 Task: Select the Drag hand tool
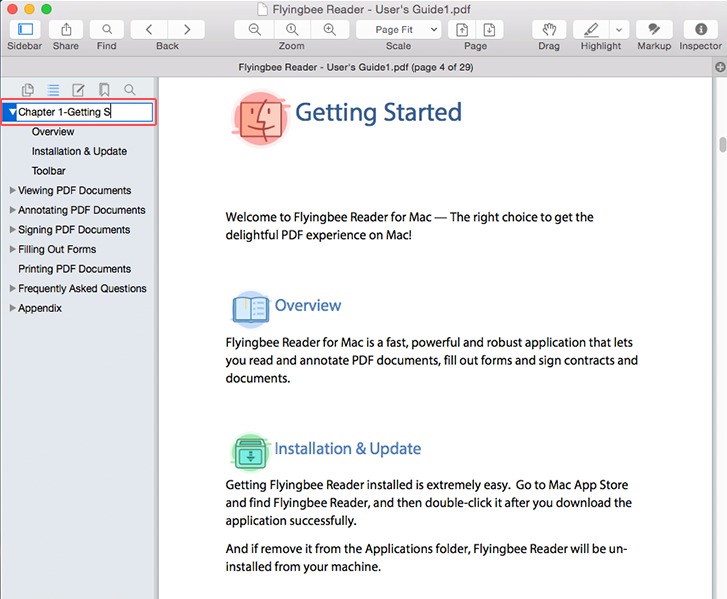point(549,30)
